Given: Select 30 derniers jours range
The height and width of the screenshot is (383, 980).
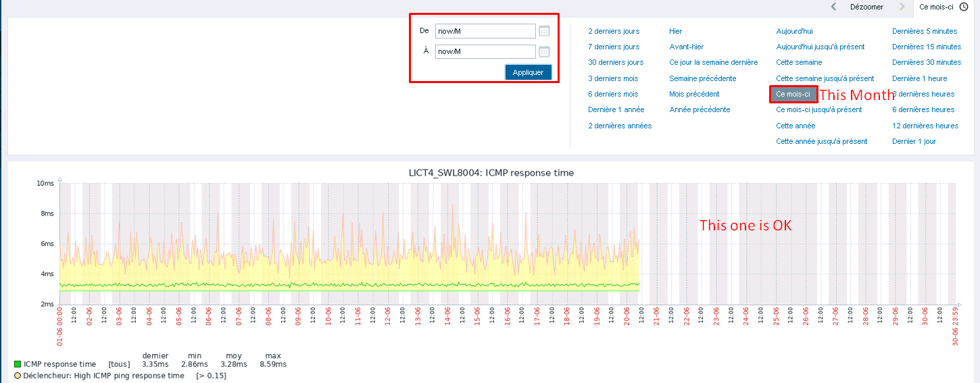Looking at the screenshot, I should pyautogui.click(x=616, y=62).
